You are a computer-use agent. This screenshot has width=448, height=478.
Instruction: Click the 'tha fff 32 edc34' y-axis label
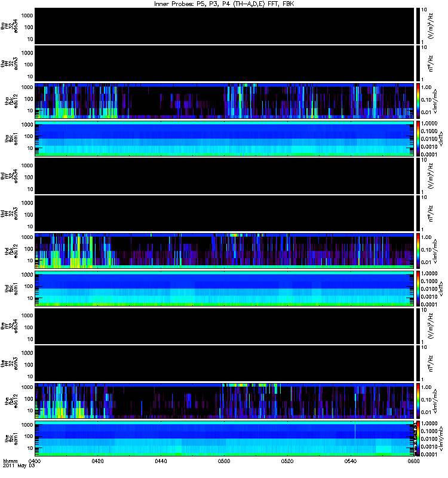(9, 26)
